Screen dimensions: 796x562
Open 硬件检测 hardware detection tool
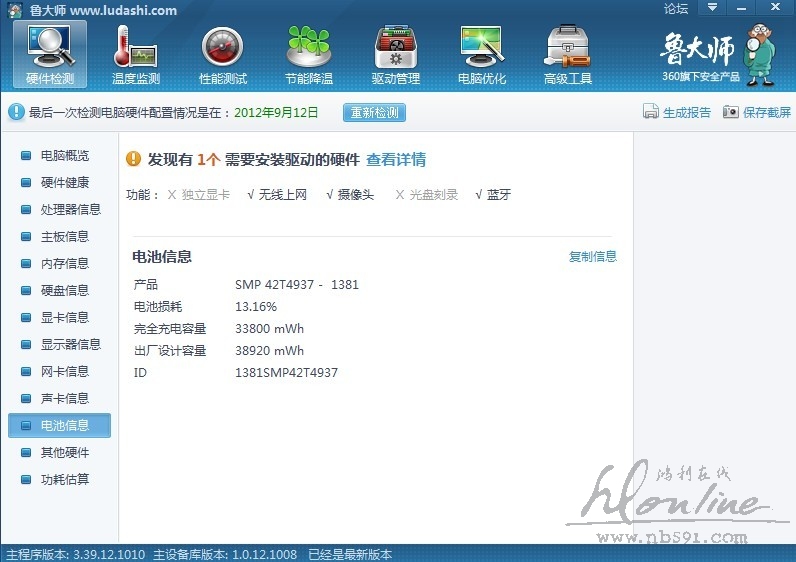50,55
